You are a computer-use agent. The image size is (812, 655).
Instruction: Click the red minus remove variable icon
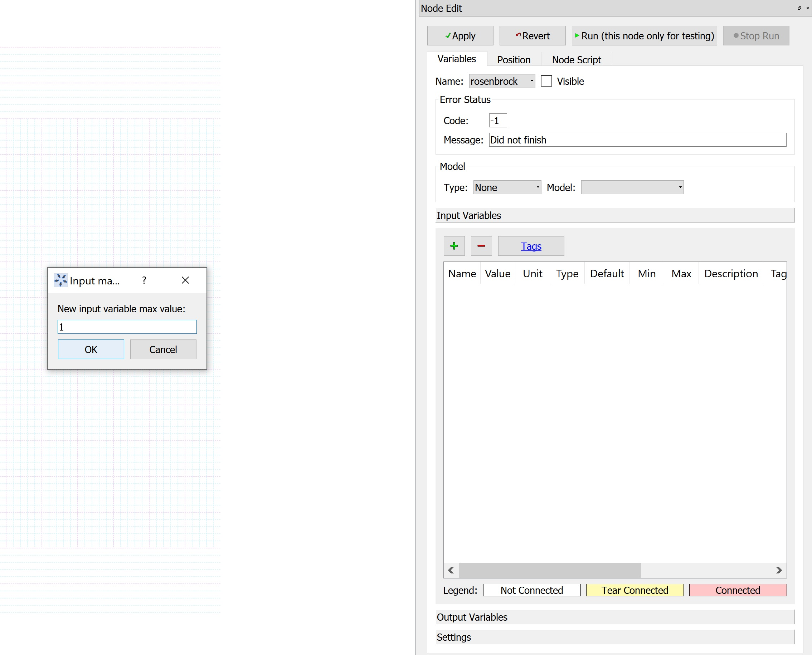pos(481,246)
